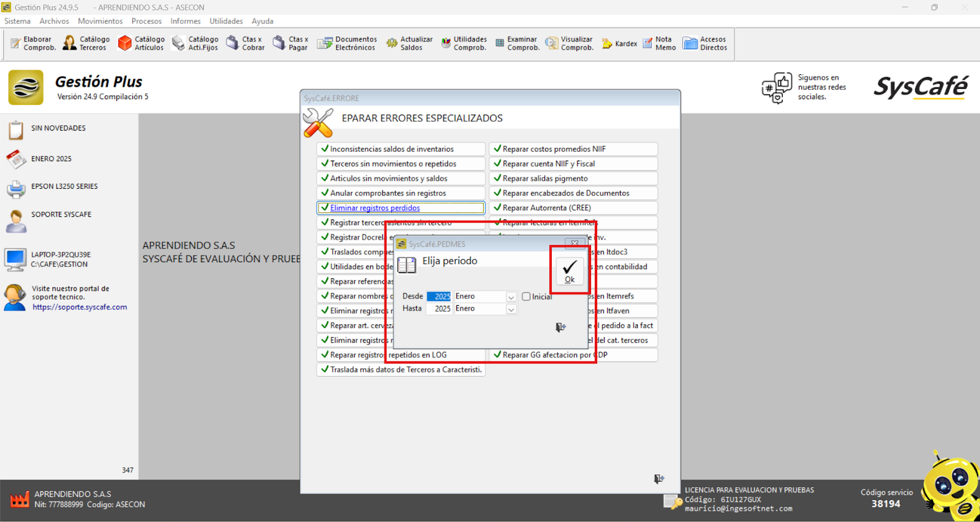Open the Informes menu
980x522 pixels.
tap(185, 21)
